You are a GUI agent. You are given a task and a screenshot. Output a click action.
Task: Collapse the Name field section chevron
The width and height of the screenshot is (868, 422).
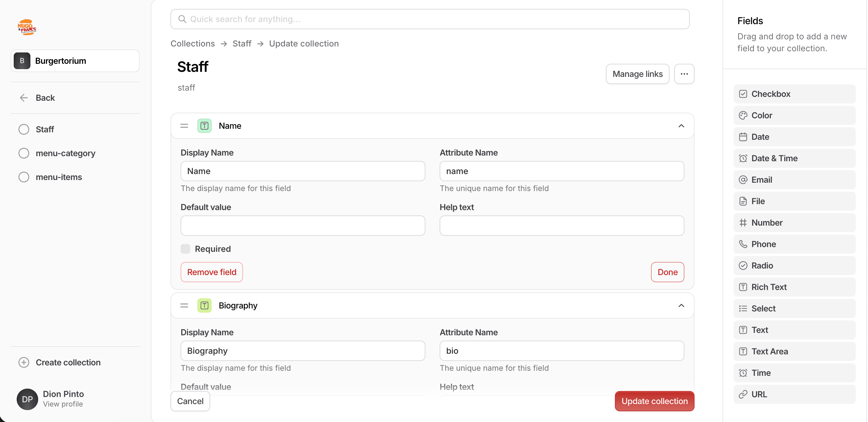681,126
